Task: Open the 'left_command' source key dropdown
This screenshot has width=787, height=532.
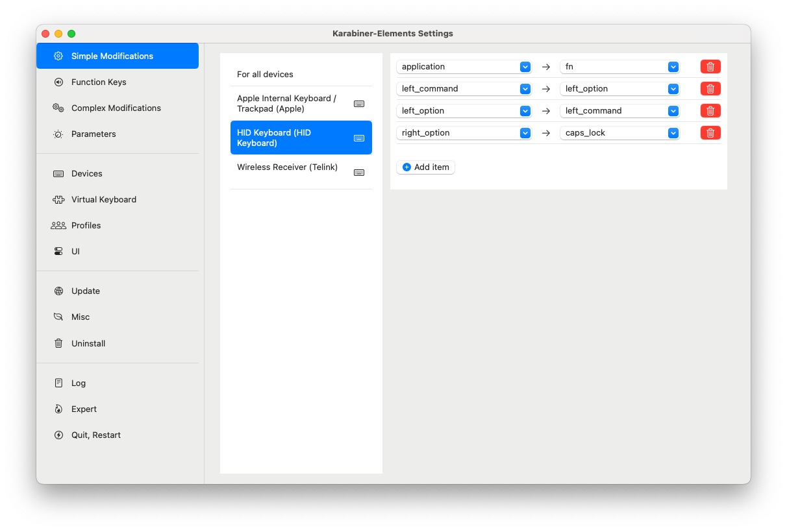Action: (464, 89)
